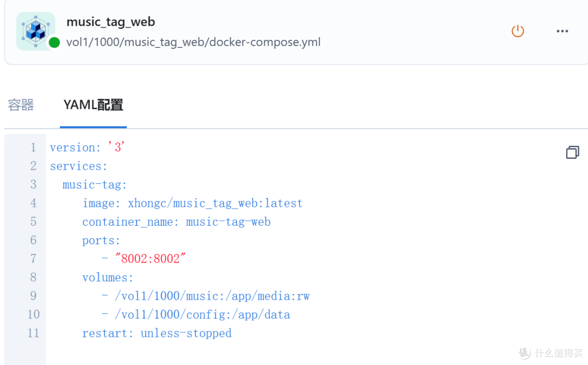Click the music_tag_web compose project cube icon

35,31
